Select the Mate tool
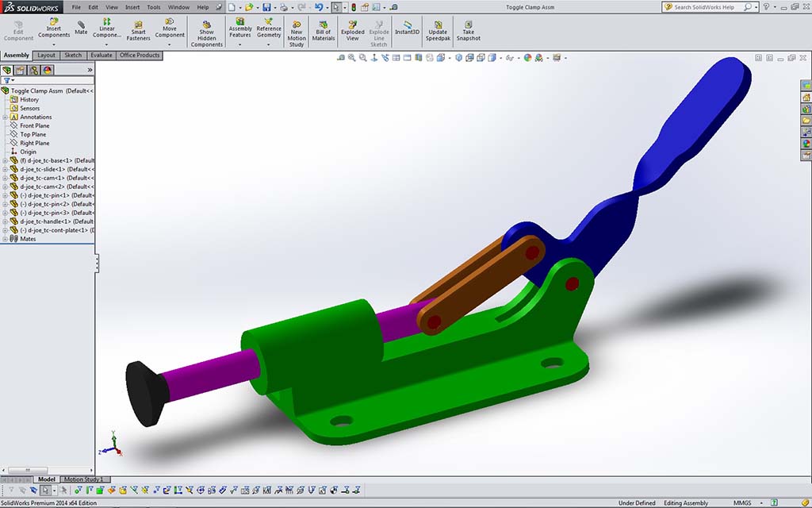 tap(81, 26)
